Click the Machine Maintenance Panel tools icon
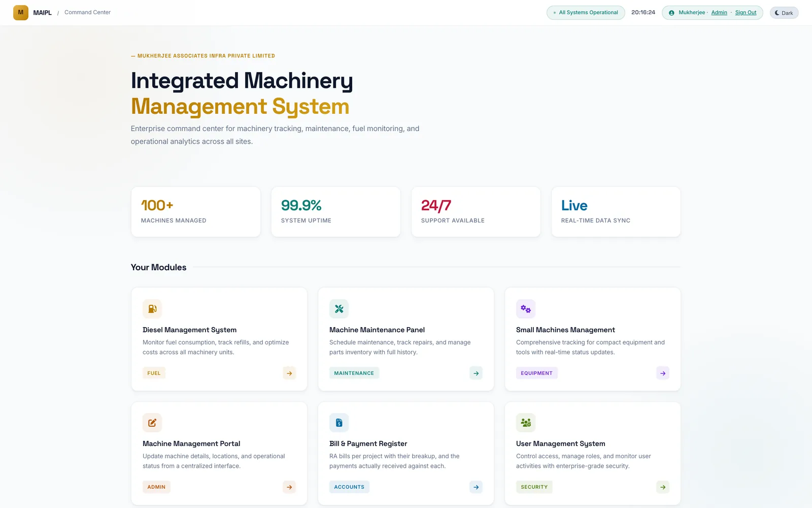Screen dimensions: 812x508 339,309
